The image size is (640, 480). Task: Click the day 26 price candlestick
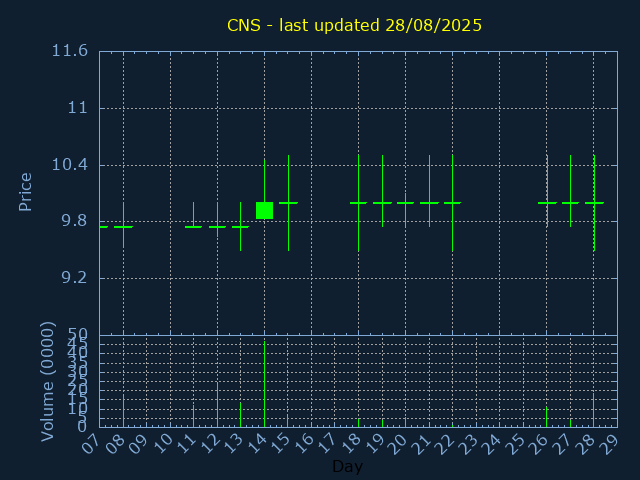click(x=547, y=191)
